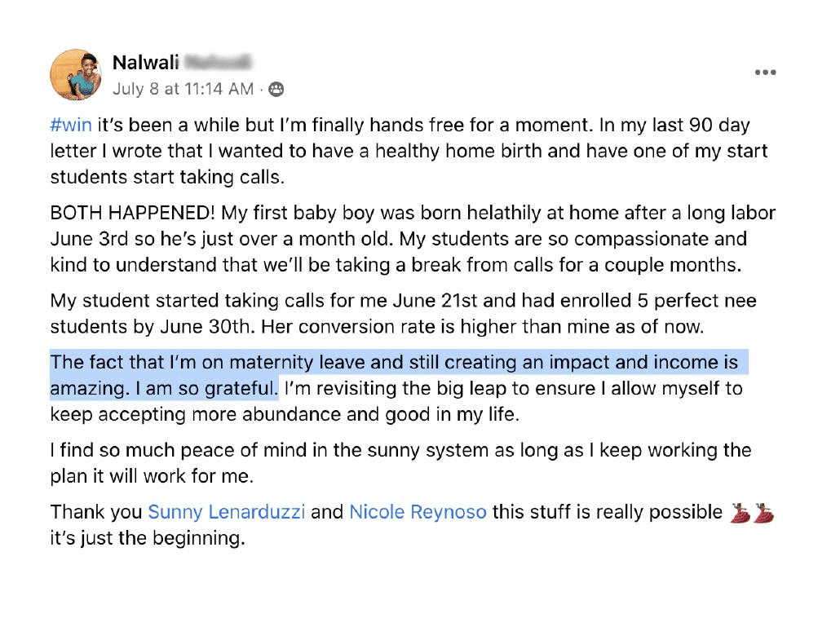Click the group privacy icon beside timestamp
The image size is (840, 618).
coord(276,89)
